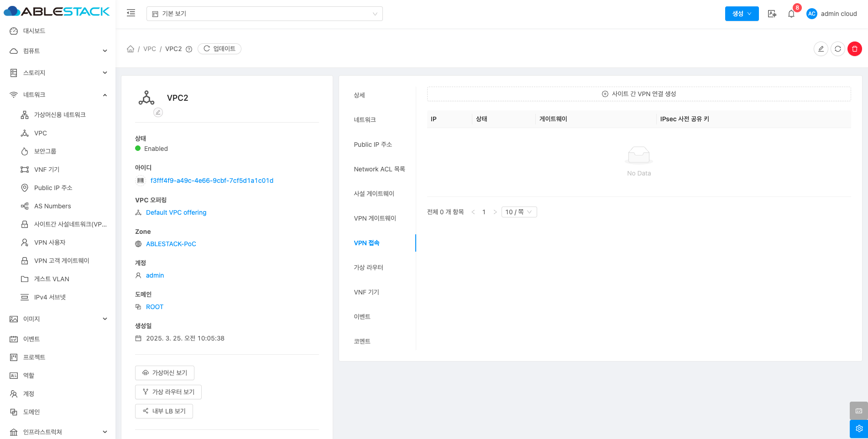This screenshot has height=439, width=868.
Task: Open the settings gear icon at bottom right
Action: click(x=858, y=429)
